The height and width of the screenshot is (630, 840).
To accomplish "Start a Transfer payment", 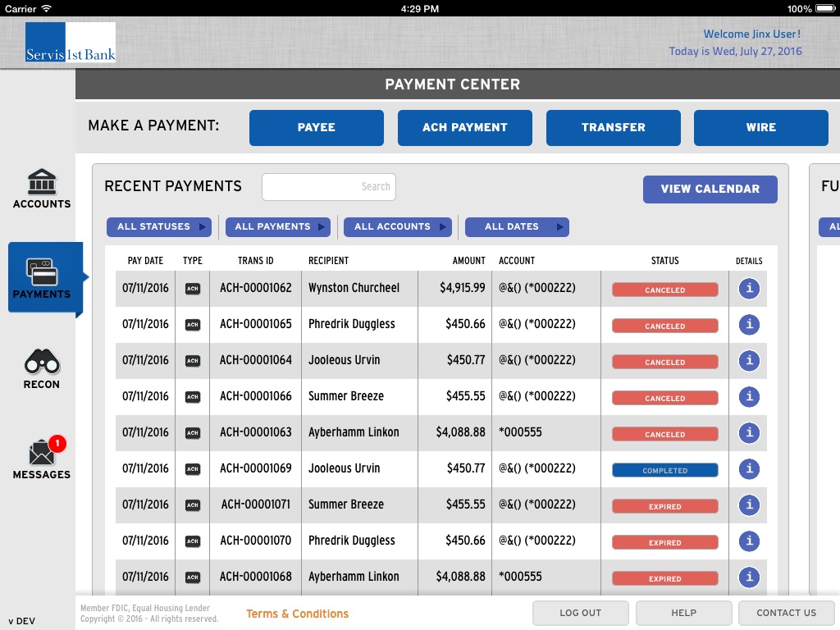I will [614, 127].
